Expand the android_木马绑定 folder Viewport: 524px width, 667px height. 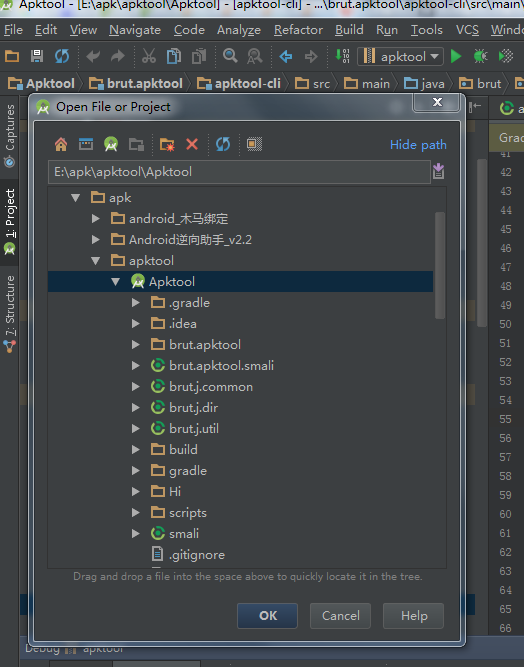pyautogui.click(x=96, y=219)
